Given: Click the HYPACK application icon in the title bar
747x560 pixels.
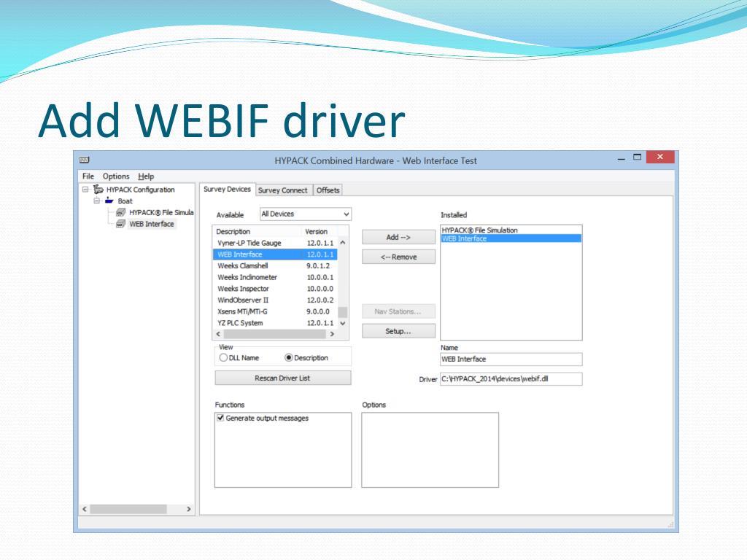Looking at the screenshot, I should pos(85,160).
